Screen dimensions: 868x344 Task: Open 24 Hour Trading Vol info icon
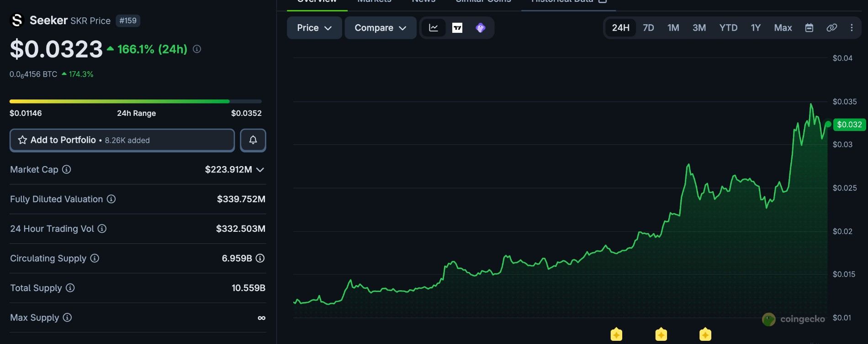coord(102,229)
